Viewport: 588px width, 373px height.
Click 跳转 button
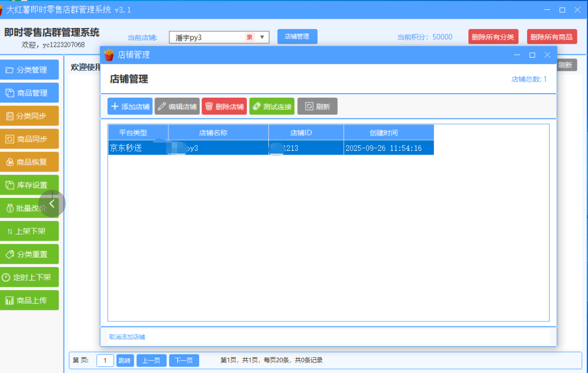click(x=125, y=360)
